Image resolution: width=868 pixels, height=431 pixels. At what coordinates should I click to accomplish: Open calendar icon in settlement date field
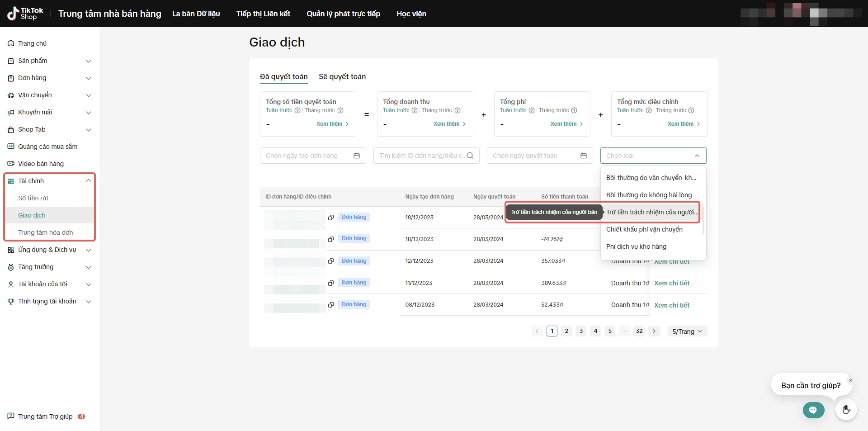[x=584, y=156]
